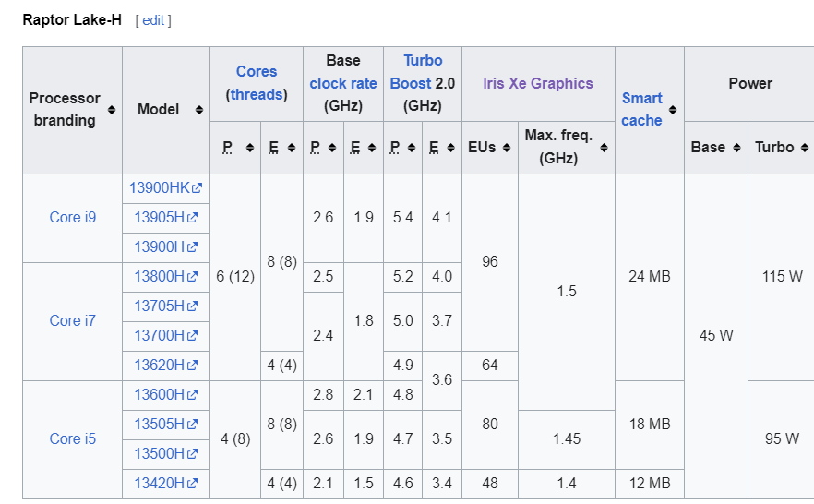Sort table by Model column
This screenshot has width=814, height=504.
pyautogui.click(x=198, y=110)
